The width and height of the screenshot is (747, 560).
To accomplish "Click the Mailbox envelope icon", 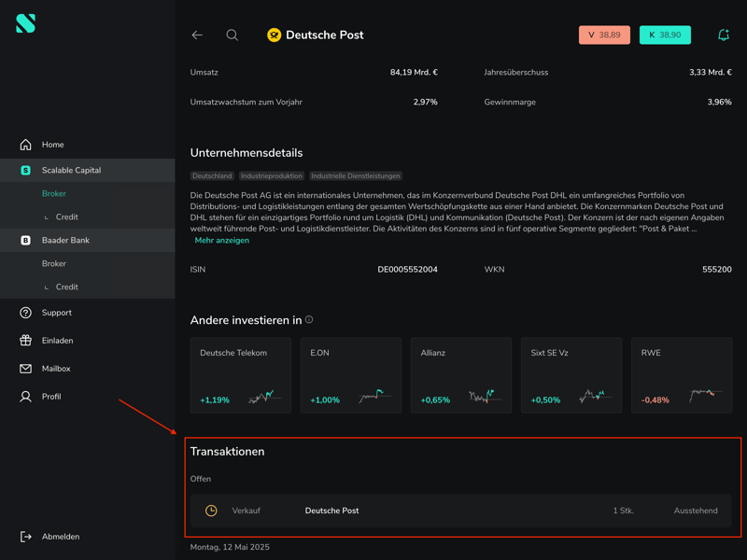I will click(x=26, y=369).
